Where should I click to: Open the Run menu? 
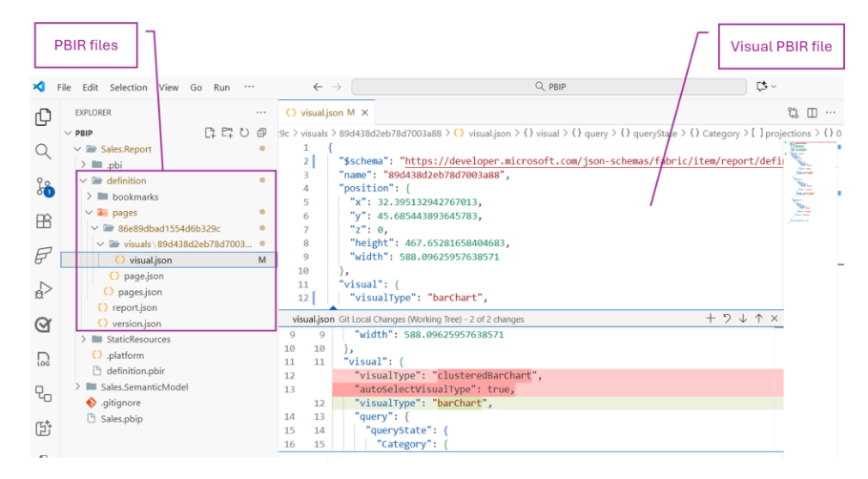(x=221, y=87)
